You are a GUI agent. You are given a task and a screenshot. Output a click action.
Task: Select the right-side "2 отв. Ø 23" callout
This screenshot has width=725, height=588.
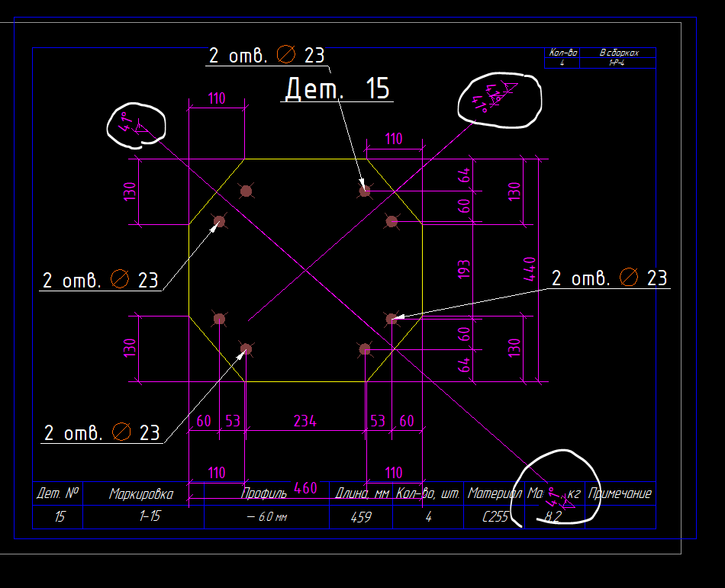coord(609,278)
